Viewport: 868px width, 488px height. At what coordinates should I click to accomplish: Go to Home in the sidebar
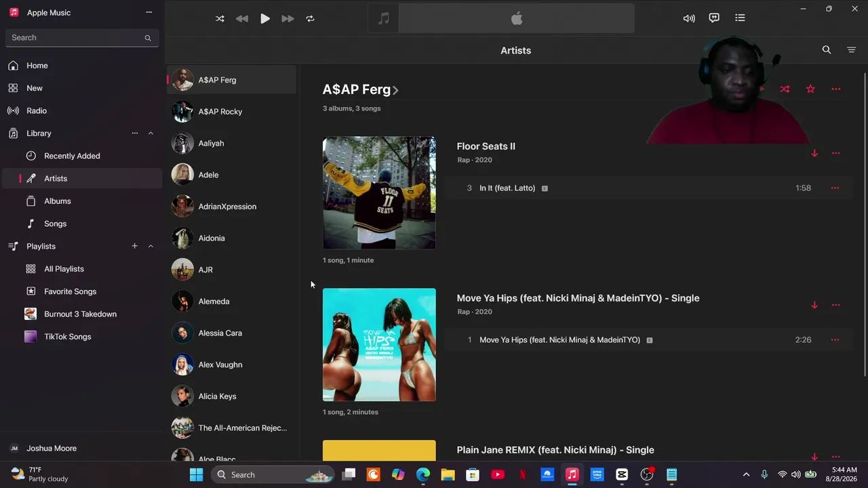tap(82, 66)
